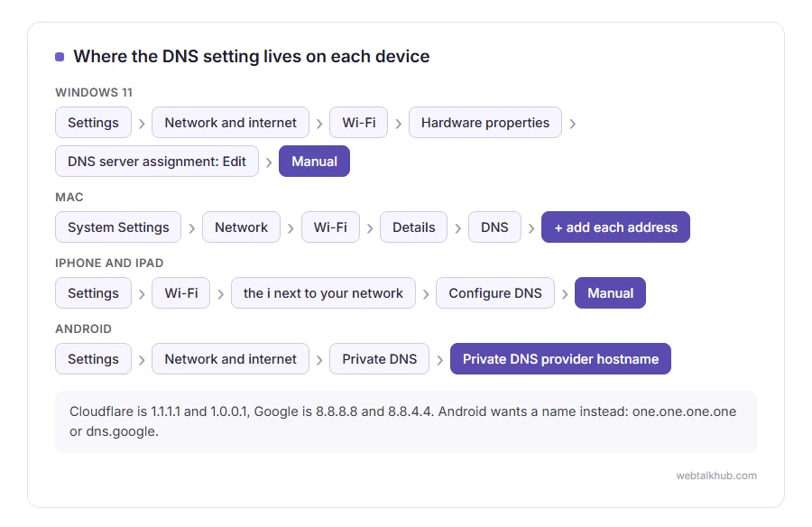Click Private DNS provider hostname chip
812x527 pixels.
pos(561,358)
